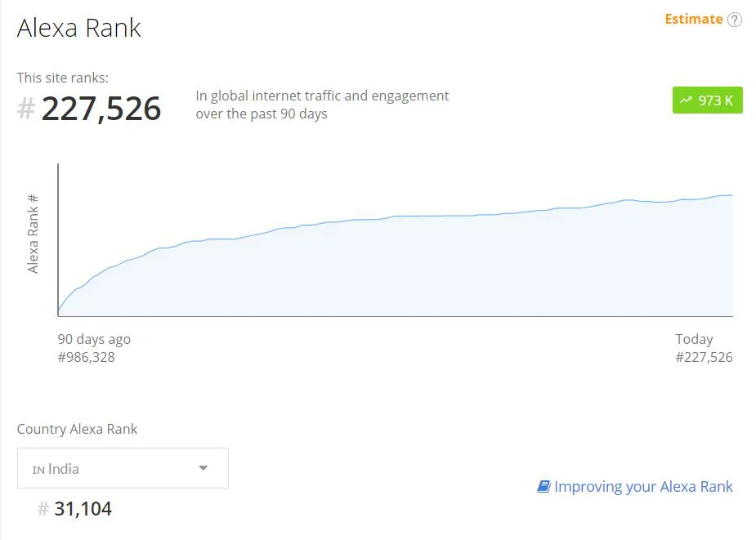Click the India country rank 31,104

click(x=83, y=509)
